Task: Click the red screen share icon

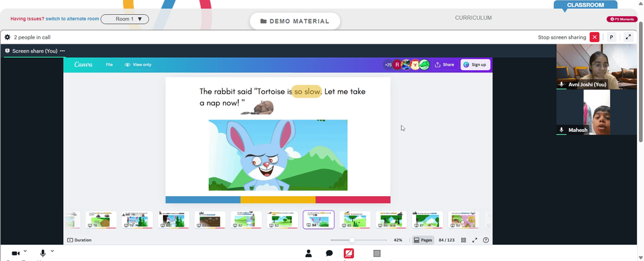Action: point(349,253)
